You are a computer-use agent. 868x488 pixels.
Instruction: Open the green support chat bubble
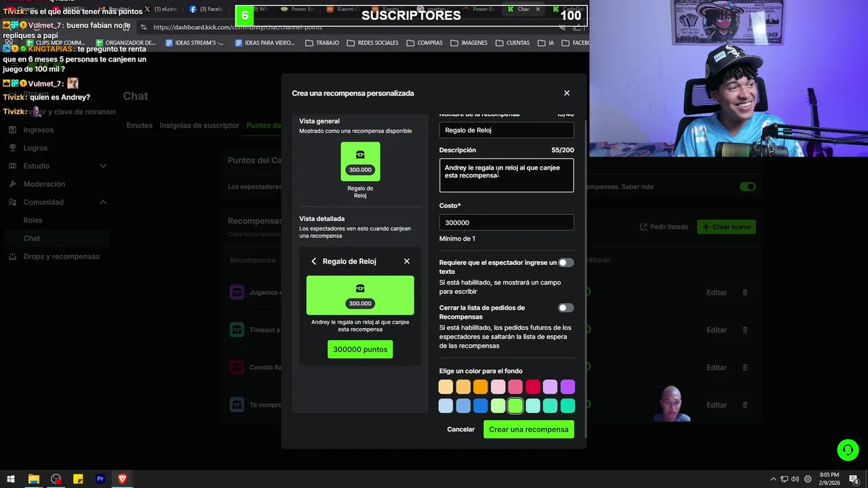[x=848, y=449]
